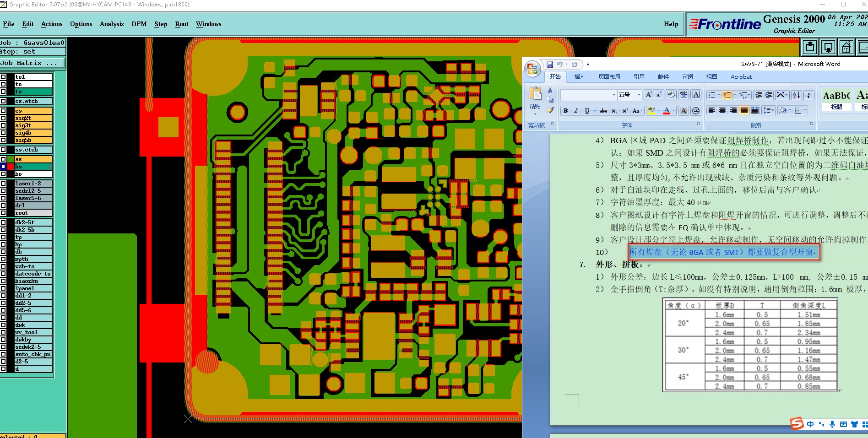Click the enclosed character icon
This screenshot has height=438, width=868.
coord(696,111)
